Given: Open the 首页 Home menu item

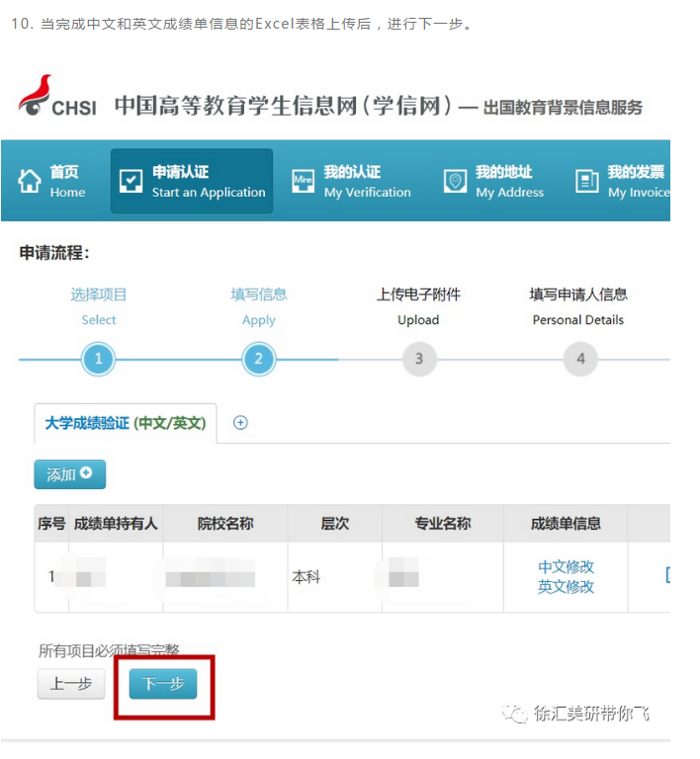Looking at the screenshot, I should tap(51, 181).
